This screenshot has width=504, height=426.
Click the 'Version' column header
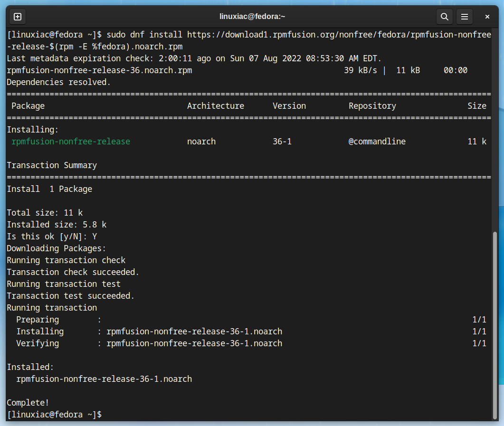289,106
